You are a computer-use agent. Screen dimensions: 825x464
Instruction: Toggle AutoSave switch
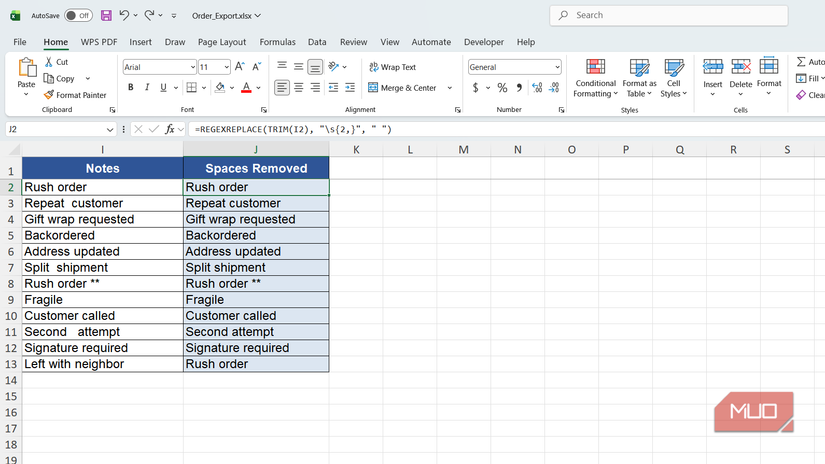pyautogui.click(x=78, y=15)
